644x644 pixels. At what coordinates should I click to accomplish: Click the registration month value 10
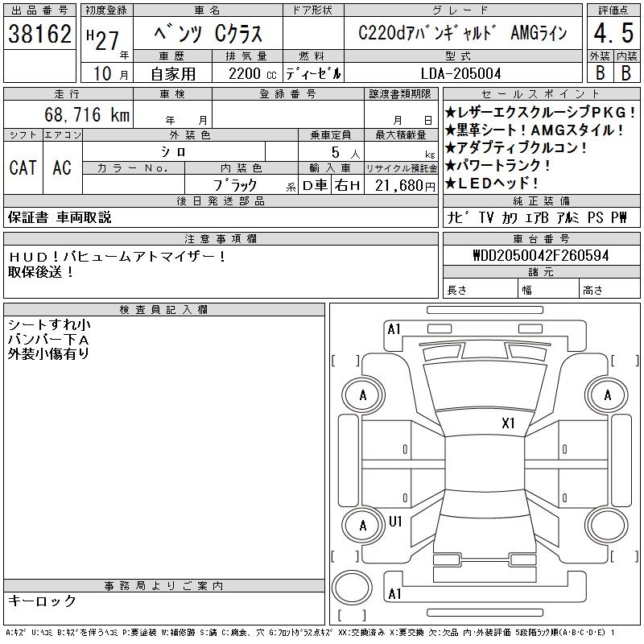click(x=102, y=73)
